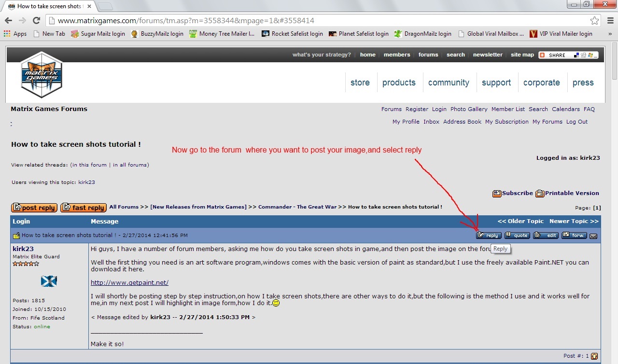Open Commander - The Great War breadcrumb
This screenshot has width=618, height=364.
click(x=297, y=207)
